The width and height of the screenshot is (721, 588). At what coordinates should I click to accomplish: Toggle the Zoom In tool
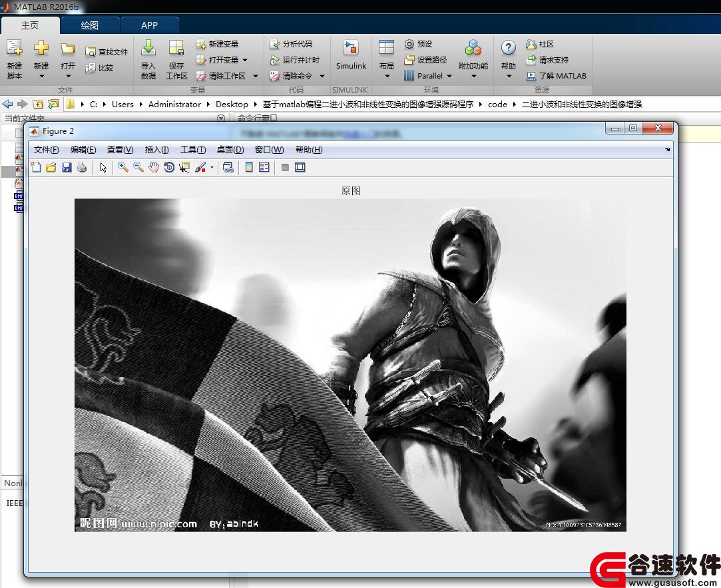(x=122, y=167)
